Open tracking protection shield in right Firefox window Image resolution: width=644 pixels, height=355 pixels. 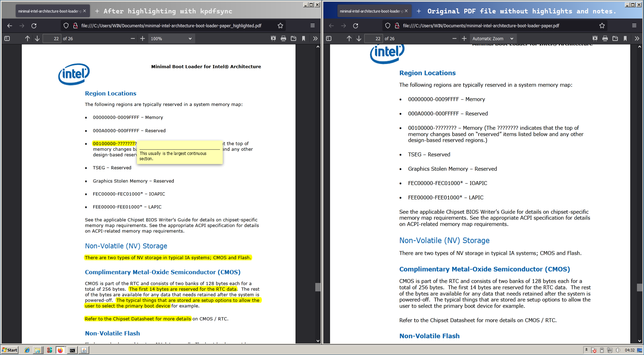(x=388, y=25)
